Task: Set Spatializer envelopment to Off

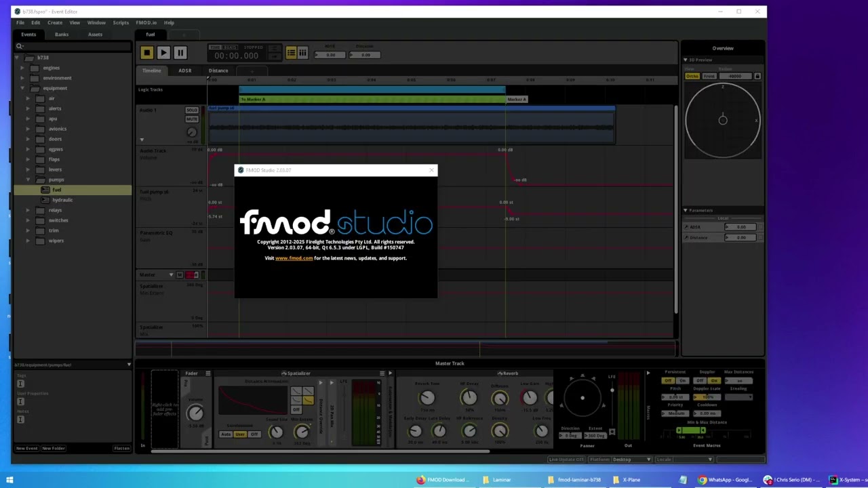Action: coord(254,434)
